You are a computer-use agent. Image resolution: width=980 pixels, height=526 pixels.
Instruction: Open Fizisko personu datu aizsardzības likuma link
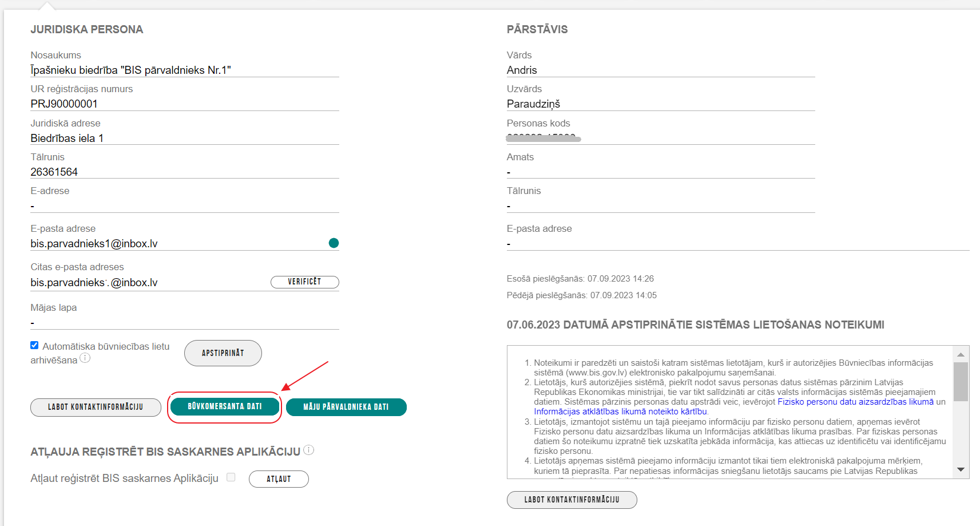[855, 402]
